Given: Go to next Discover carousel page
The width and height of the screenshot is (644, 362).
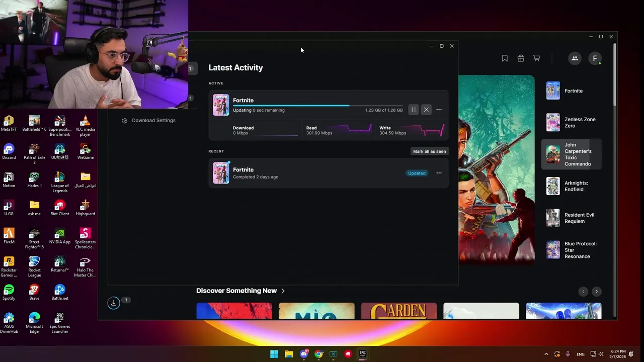Looking at the screenshot, I should [597, 292].
